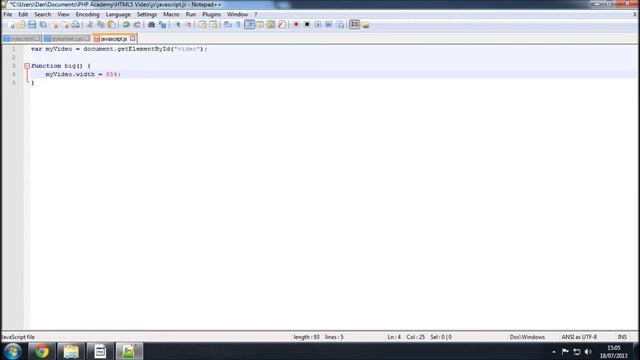Click the Notepad++ taskbar button

[x=129, y=351]
